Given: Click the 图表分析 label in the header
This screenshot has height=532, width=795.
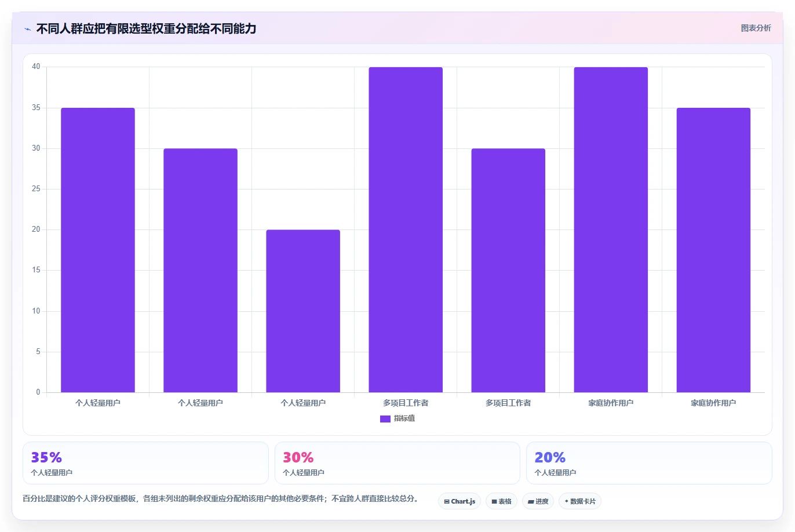Looking at the screenshot, I should pyautogui.click(x=756, y=28).
